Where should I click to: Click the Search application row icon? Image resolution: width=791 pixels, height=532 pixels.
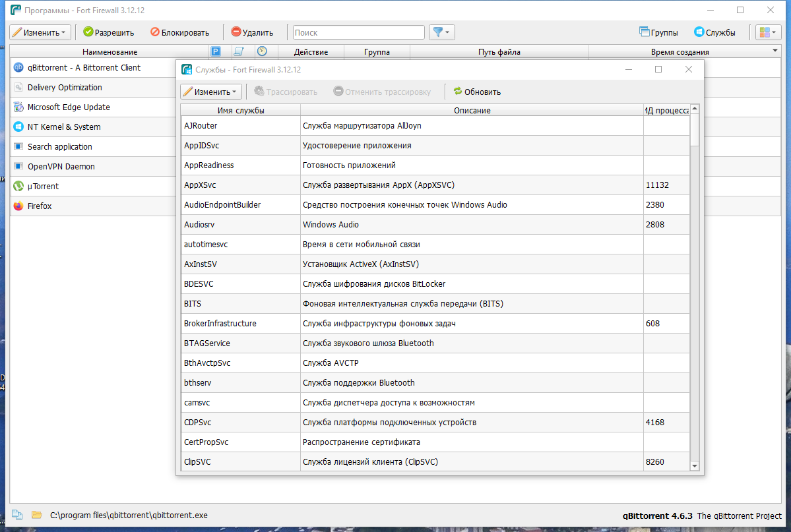click(x=18, y=146)
